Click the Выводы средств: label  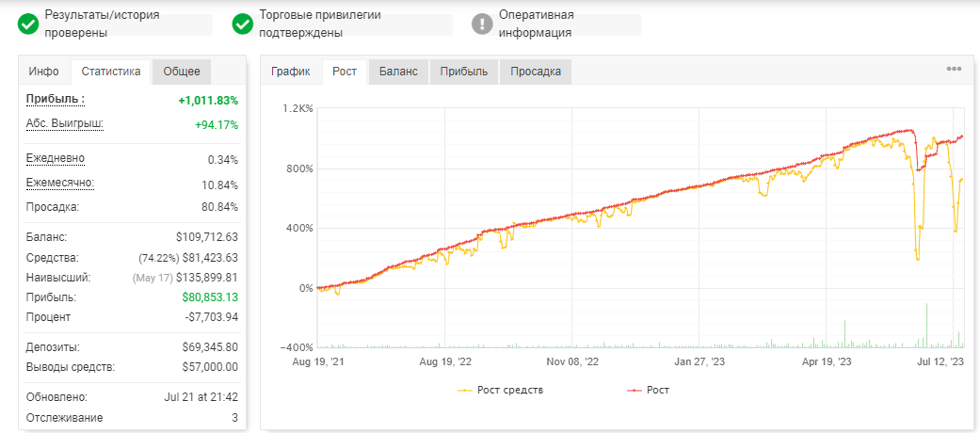coord(71,367)
